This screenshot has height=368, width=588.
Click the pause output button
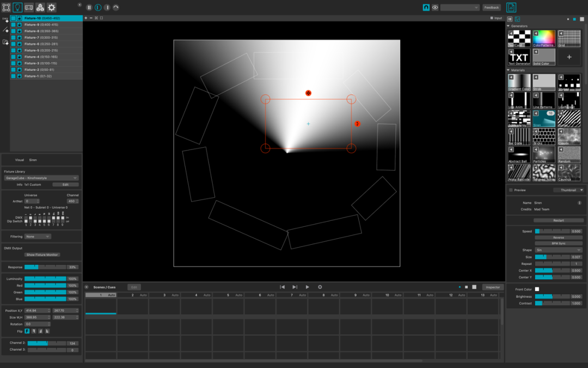89,8
